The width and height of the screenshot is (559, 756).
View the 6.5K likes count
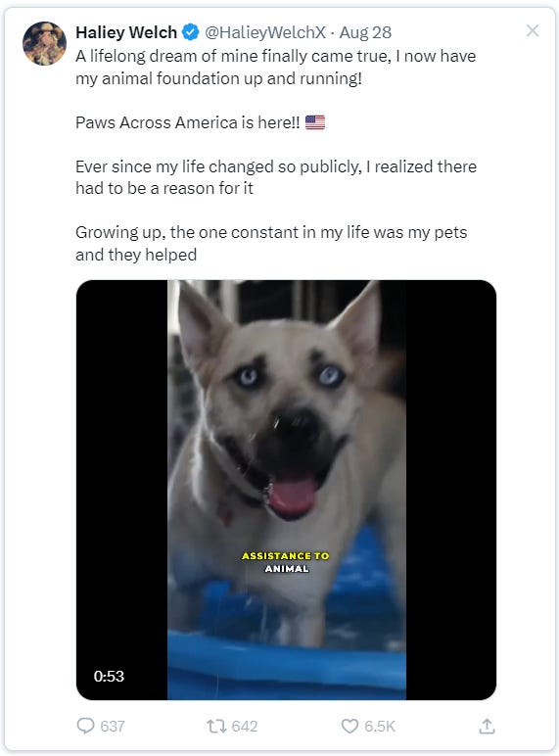[x=380, y=726]
